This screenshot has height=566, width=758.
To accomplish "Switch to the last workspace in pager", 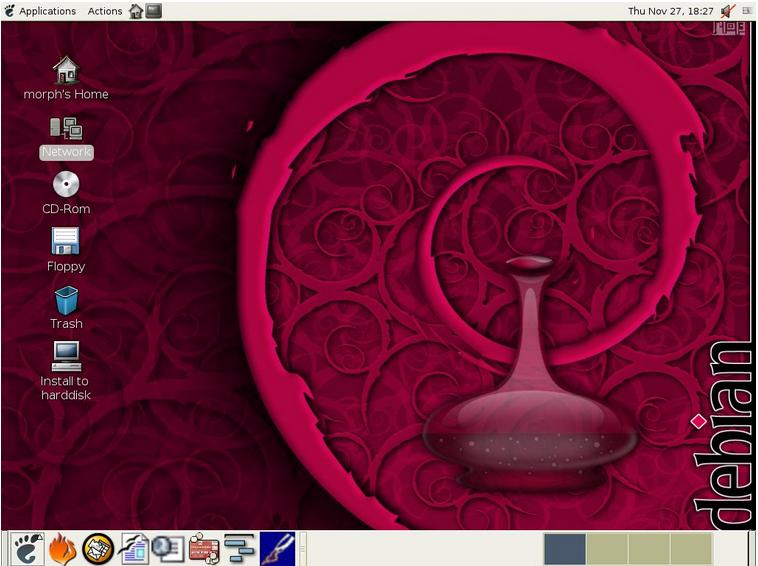I will pos(690,548).
